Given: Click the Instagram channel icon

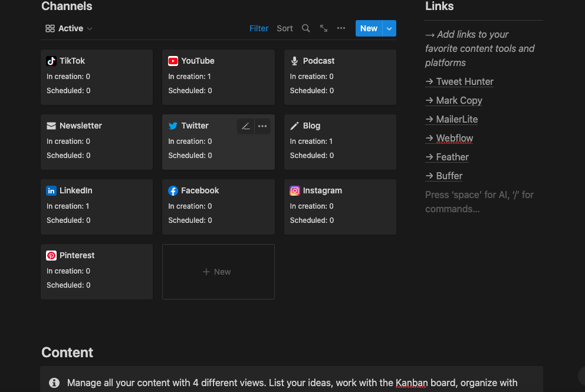Looking at the screenshot, I should [x=294, y=190].
